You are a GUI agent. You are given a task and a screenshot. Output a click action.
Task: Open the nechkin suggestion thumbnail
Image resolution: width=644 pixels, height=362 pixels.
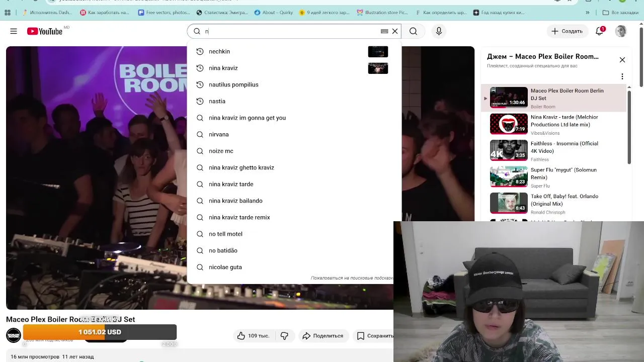378,51
